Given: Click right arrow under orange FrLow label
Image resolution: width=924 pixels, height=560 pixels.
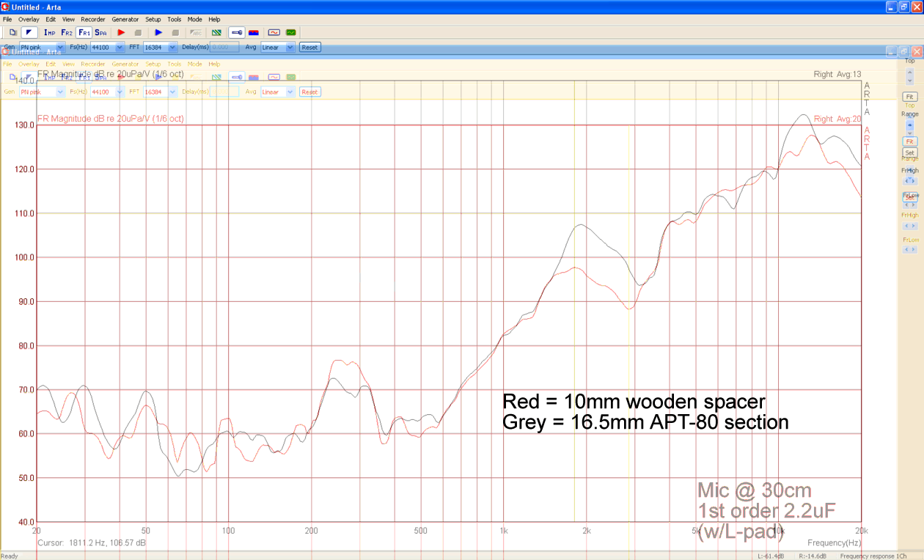Looking at the screenshot, I should pyautogui.click(x=914, y=249).
